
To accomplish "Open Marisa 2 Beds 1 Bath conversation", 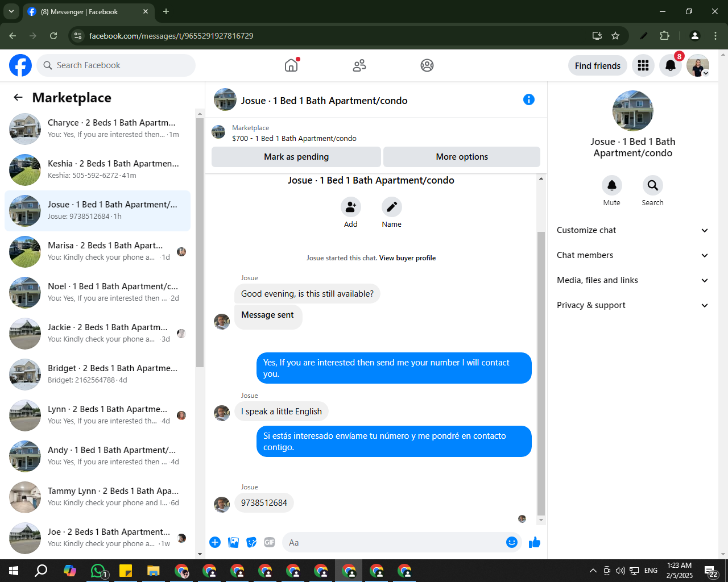I will 98,251.
